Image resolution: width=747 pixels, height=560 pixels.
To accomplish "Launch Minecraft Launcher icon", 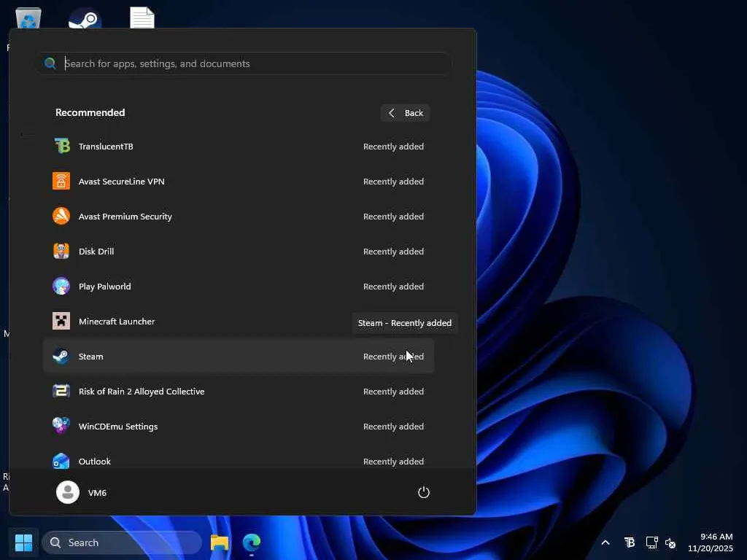I will pyautogui.click(x=61, y=321).
